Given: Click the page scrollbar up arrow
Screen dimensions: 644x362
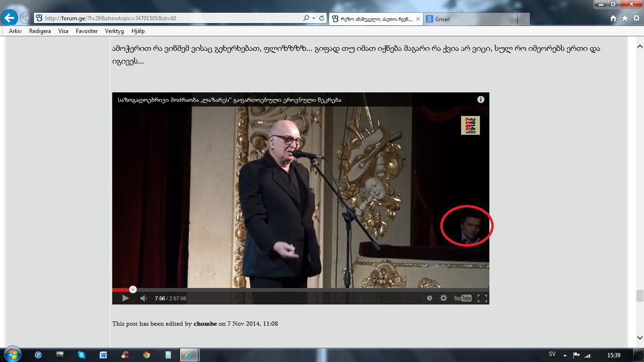Looking at the screenshot, I should [640, 47].
